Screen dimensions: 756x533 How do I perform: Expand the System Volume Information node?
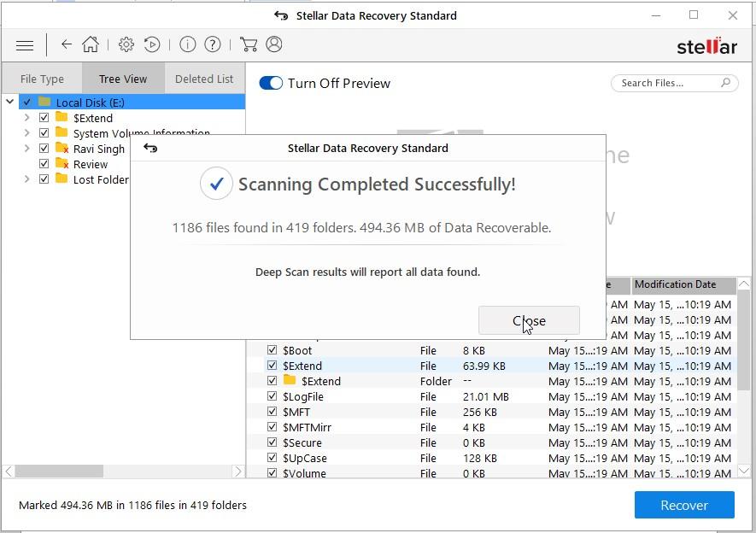click(x=26, y=133)
